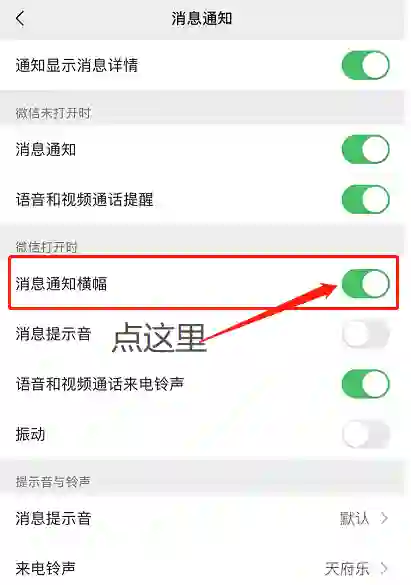Click the 振动 label text

point(30,434)
